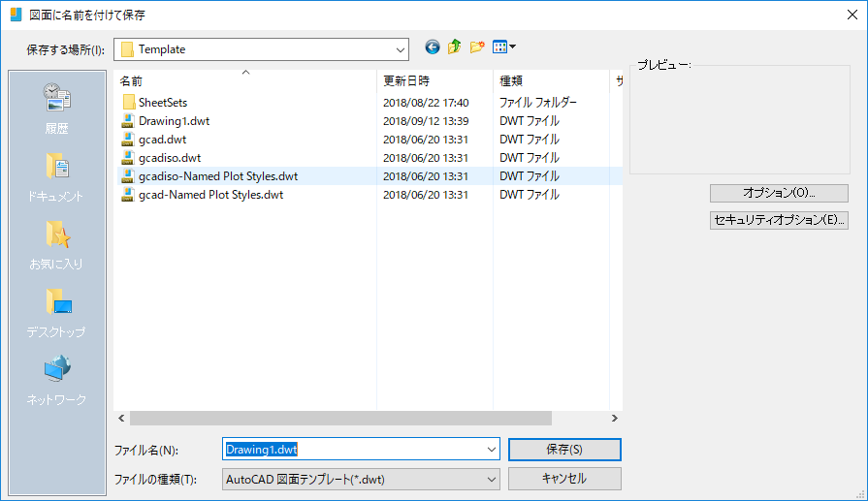Open オプション(O)... dialog

pos(779,193)
